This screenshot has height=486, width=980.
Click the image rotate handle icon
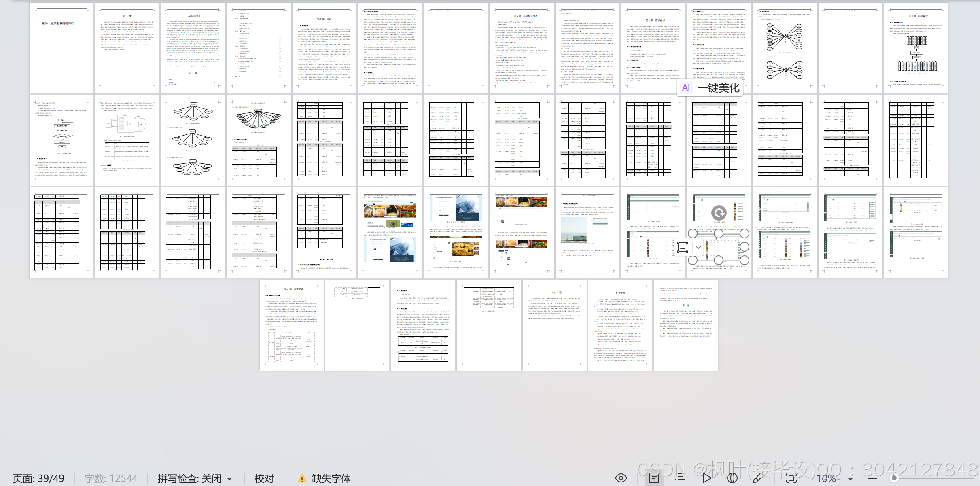(719, 213)
